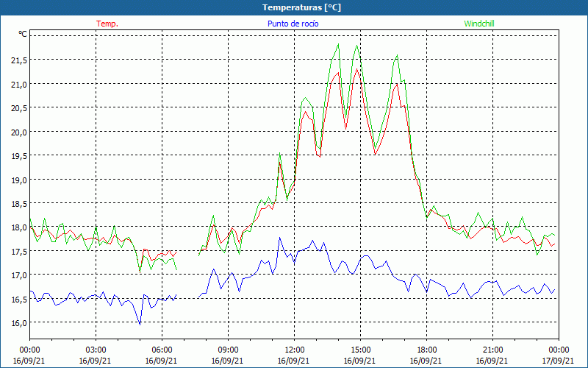The height and width of the screenshot is (368, 588).
Task: Click the '19,5' y-axis value
Action: pyautogui.click(x=19, y=156)
